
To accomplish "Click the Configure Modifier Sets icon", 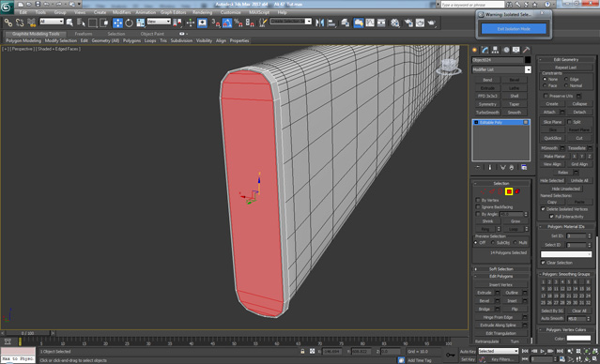I will [524, 168].
